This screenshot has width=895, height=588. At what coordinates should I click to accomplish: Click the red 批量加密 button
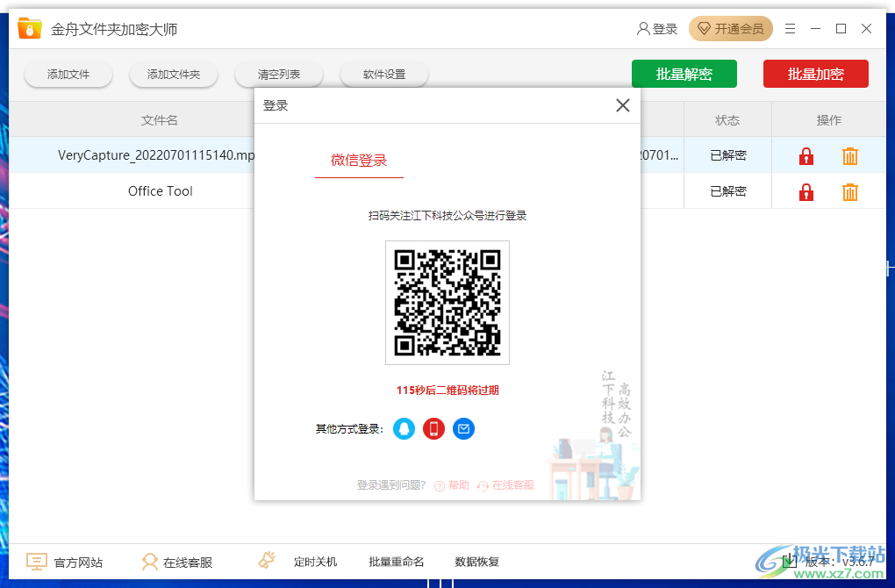(x=815, y=74)
